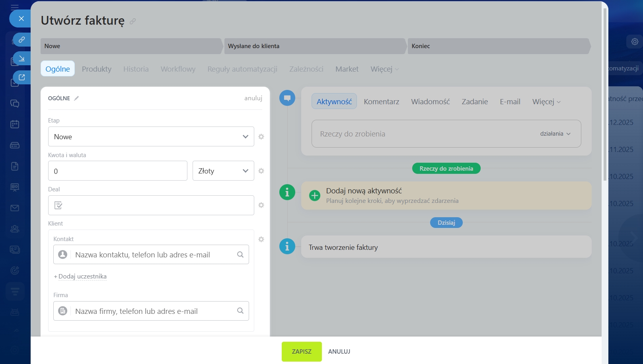Click the Kwota amount input field
Screen dimensions: 643x364
tap(117, 171)
